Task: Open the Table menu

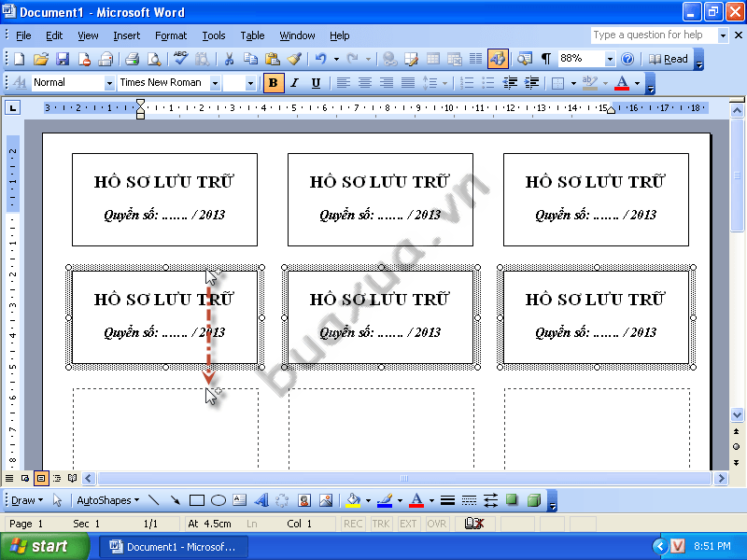Action: coord(252,35)
